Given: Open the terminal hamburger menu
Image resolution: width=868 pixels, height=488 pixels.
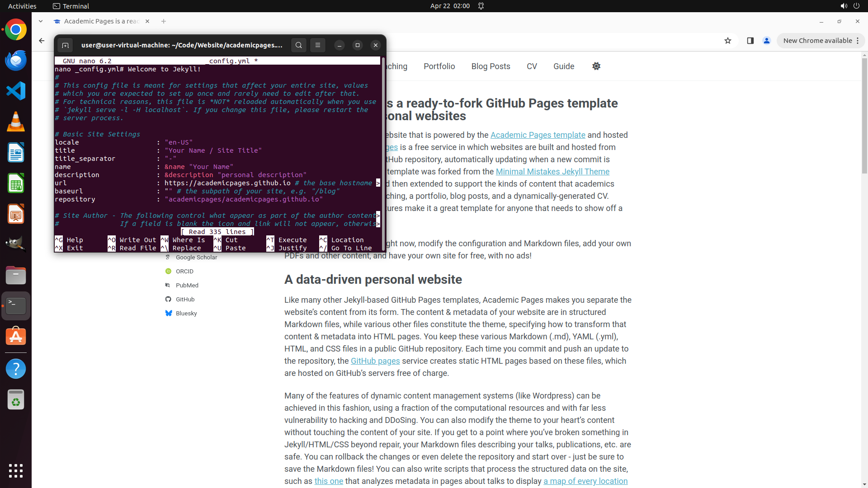Looking at the screenshot, I should pos(318,45).
